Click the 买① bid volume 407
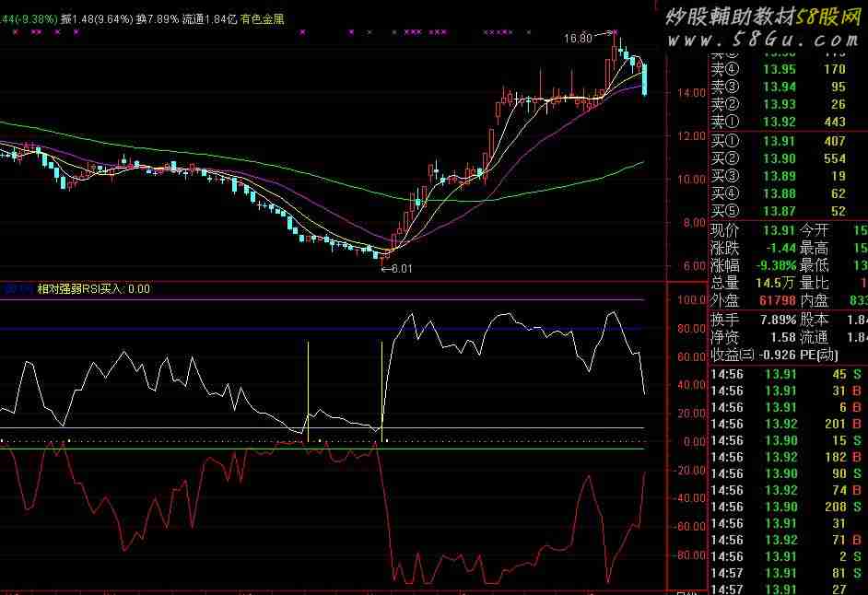The width and height of the screenshot is (868, 595). coord(835,142)
